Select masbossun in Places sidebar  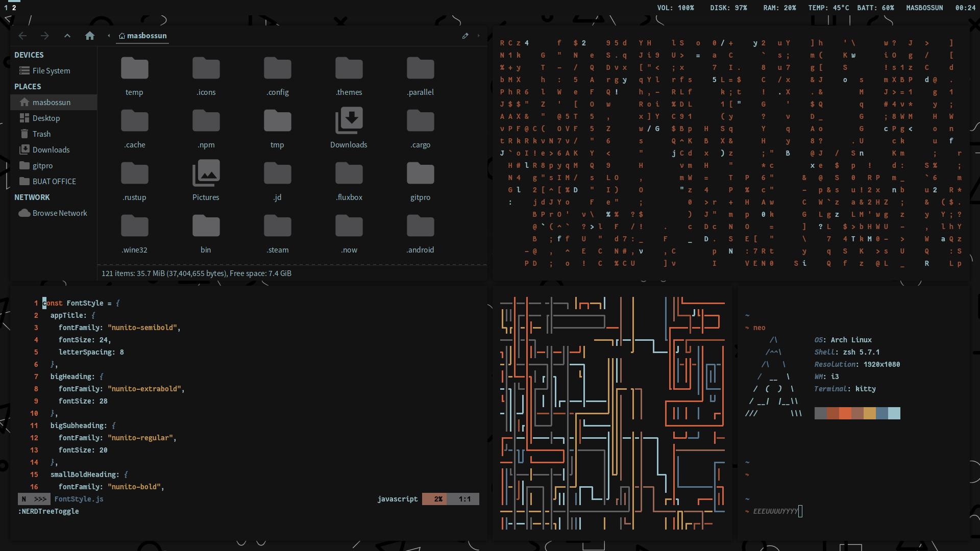click(53, 103)
